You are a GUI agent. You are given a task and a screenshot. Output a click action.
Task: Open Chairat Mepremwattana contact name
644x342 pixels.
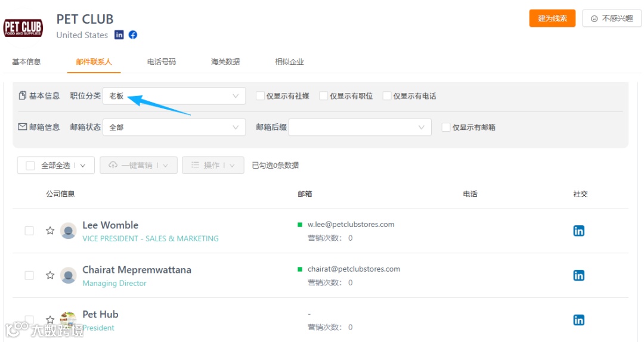tap(137, 270)
